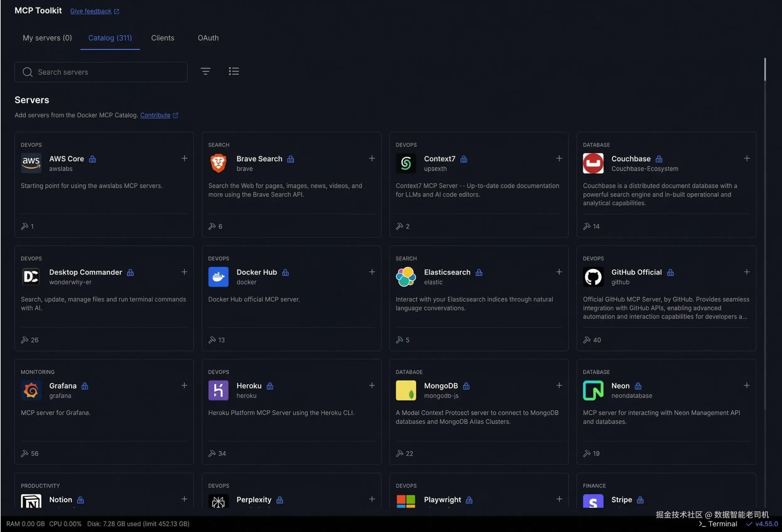Add the MongoDB server
Screen dimensions: 782x532
click(x=559, y=386)
